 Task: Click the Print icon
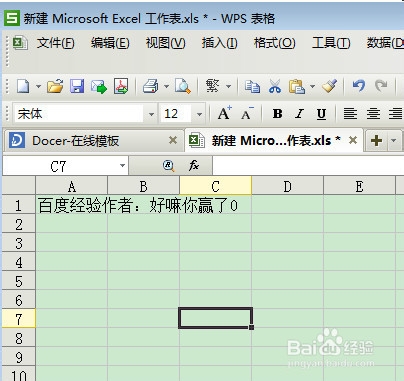[151, 86]
